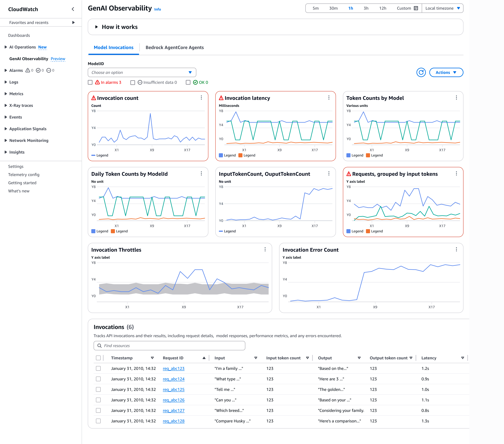Collapse the CloudWatch sidebar chevron
Screen dimensions: 504x444
[x=73, y=9]
